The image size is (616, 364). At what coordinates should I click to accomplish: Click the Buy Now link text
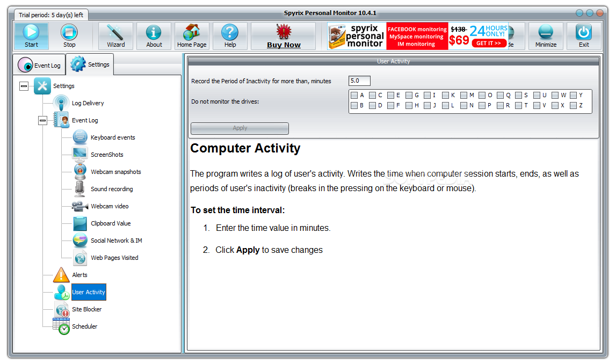pyautogui.click(x=284, y=45)
